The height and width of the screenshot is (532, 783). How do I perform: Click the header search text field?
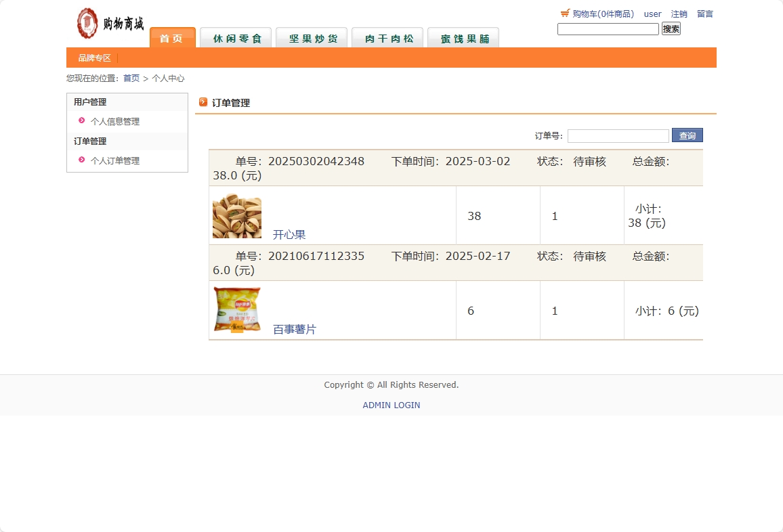[x=607, y=28]
